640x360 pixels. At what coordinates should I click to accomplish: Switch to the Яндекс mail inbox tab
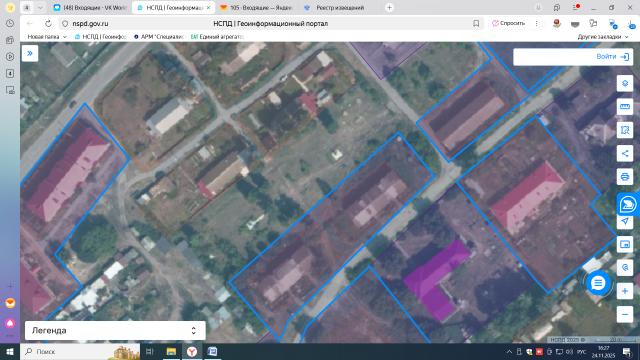[x=256, y=8]
